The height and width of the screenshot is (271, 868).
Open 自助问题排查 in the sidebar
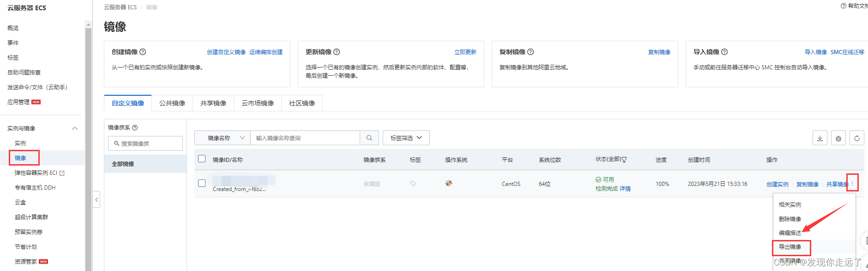click(x=24, y=73)
